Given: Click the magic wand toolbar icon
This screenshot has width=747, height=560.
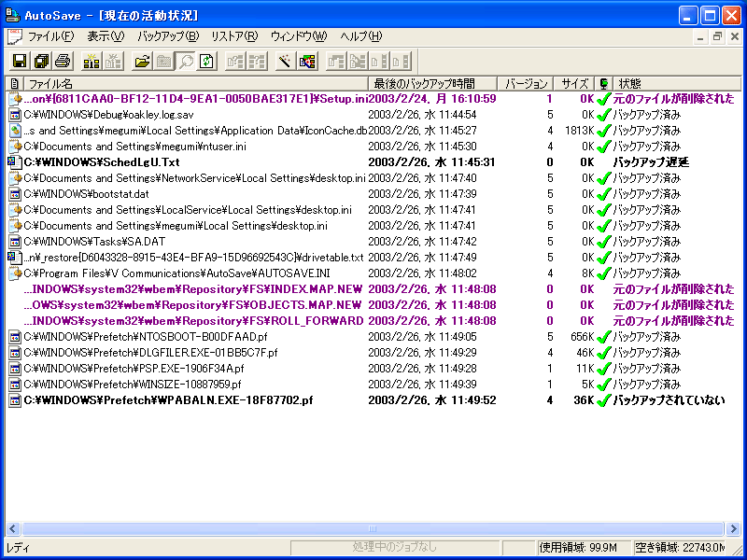Looking at the screenshot, I should click(x=285, y=61).
